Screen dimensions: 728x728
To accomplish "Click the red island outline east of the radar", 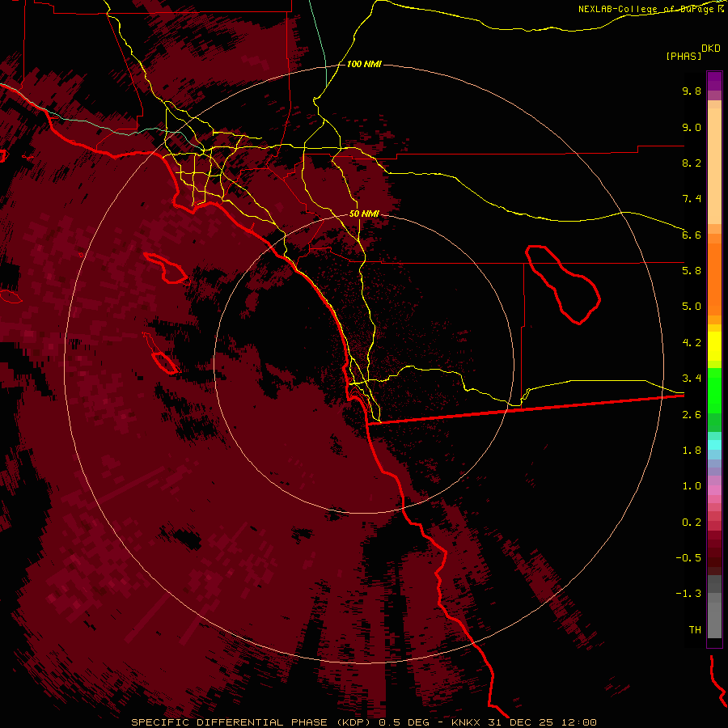I will click(563, 285).
